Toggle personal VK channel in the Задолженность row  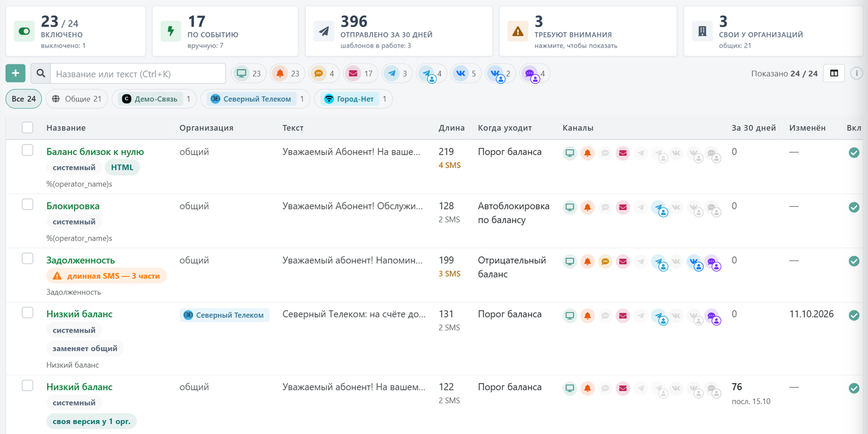[695, 262]
